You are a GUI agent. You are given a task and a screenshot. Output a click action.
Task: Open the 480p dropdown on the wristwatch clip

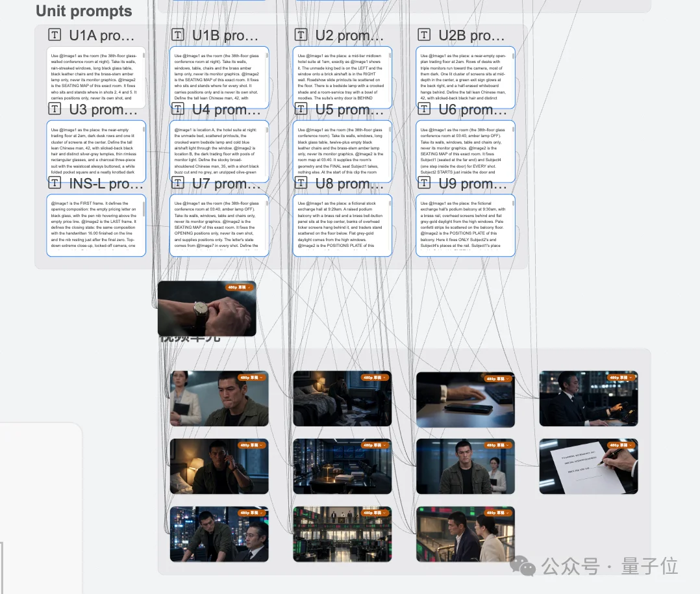pyautogui.click(x=239, y=287)
